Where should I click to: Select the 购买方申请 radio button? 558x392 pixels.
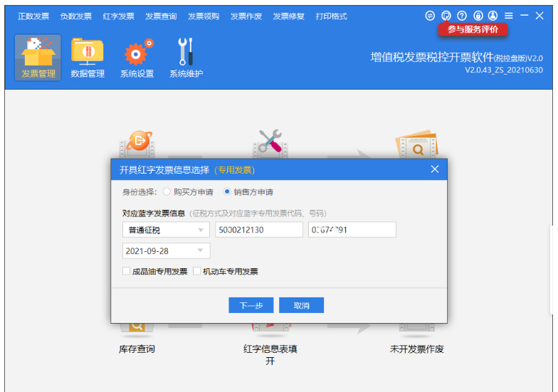coord(167,192)
